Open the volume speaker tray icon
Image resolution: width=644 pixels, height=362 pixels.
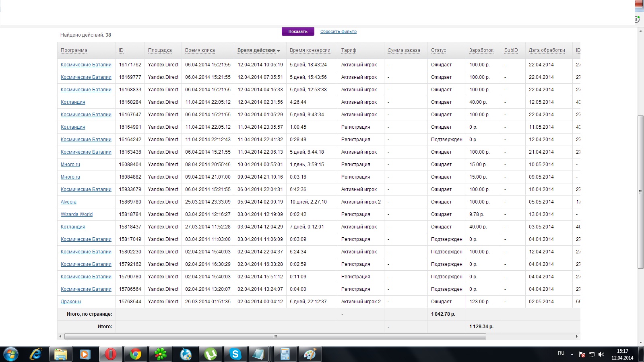tap(601, 354)
